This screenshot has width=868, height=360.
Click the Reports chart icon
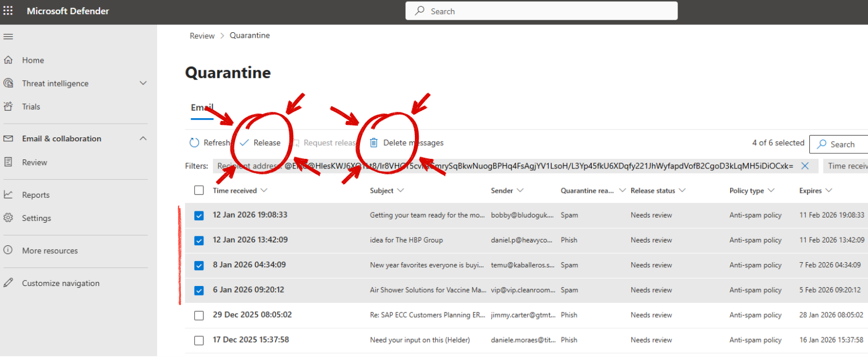pos(10,194)
